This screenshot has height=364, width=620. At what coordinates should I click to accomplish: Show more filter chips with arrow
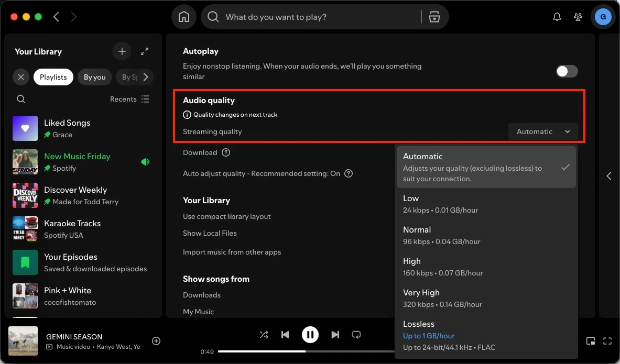(146, 77)
